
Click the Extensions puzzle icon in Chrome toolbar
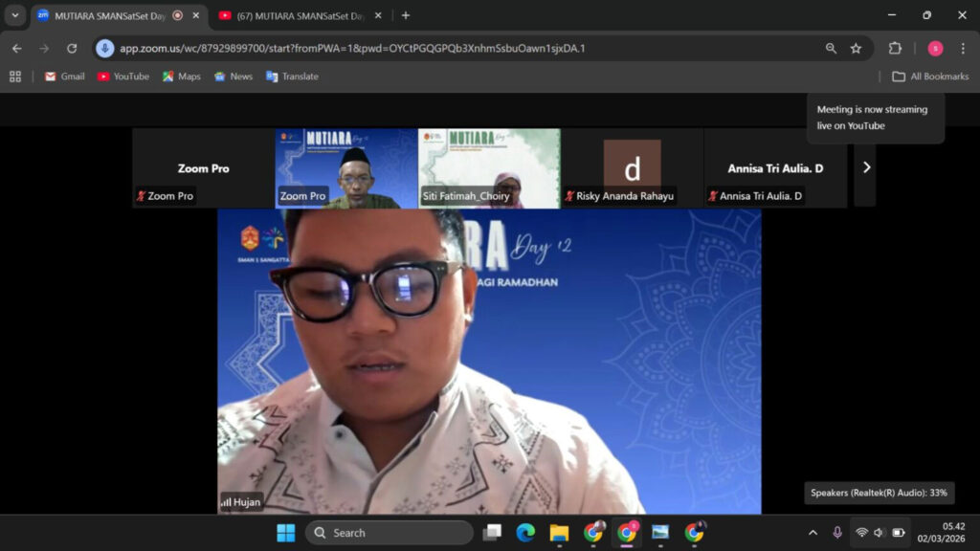tap(894, 47)
